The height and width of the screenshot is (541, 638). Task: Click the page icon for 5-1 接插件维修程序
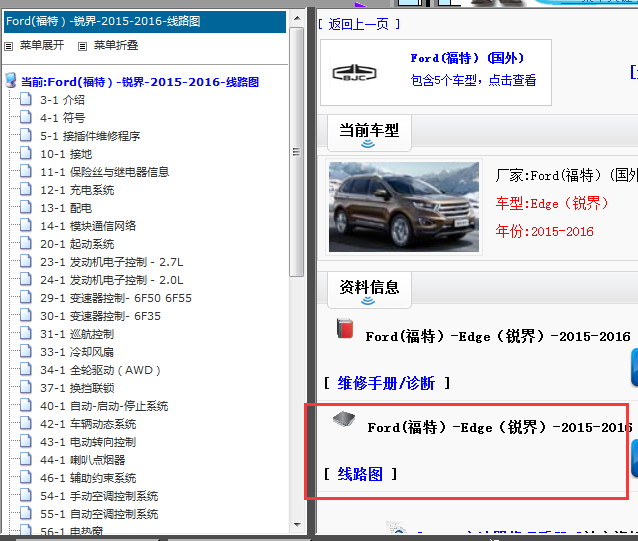26,135
